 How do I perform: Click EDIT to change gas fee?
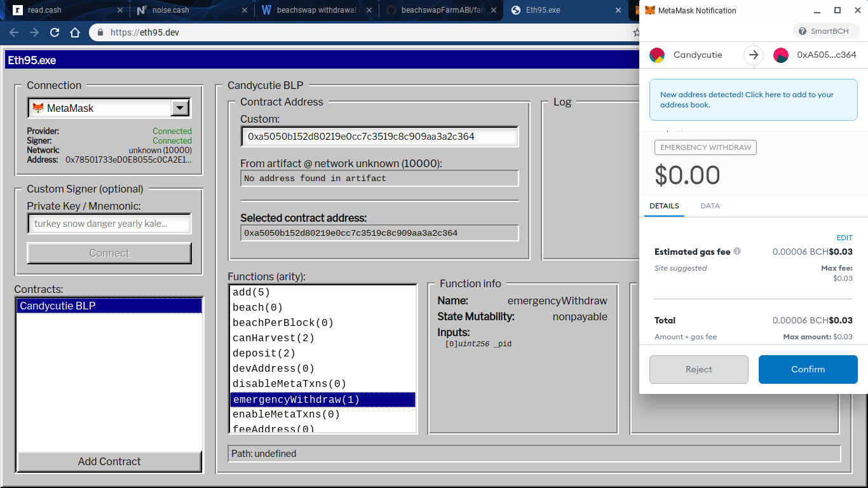pyautogui.click(x=844, y=238)
